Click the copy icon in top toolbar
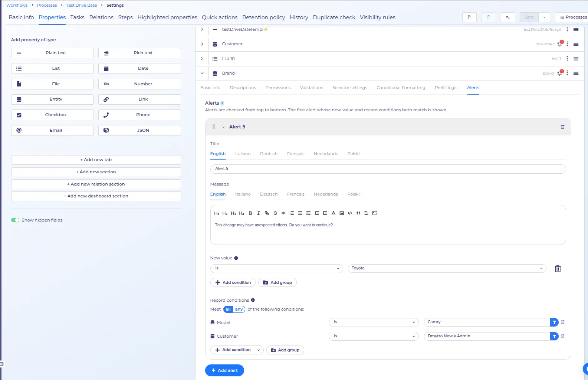588x380 pixels. click(469, 17)
